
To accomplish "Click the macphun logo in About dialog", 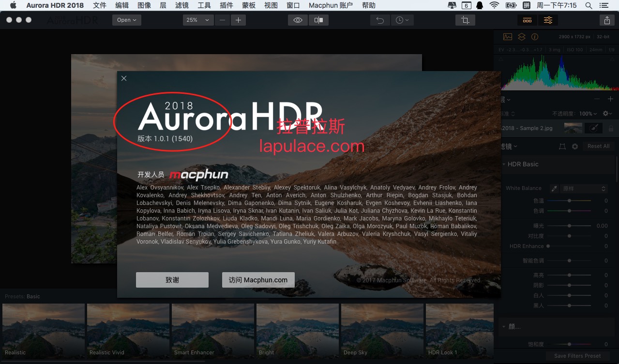I will 199,175.
